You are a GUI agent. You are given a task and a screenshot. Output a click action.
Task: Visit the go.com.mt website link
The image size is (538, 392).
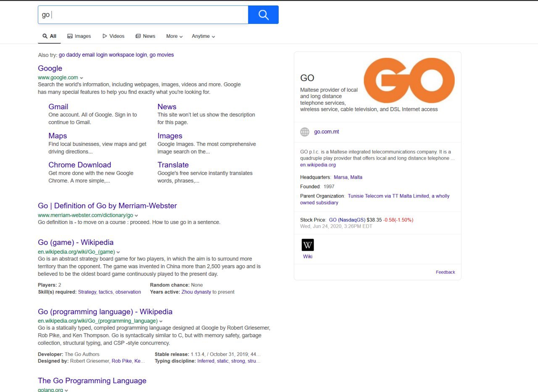[327, 132]
